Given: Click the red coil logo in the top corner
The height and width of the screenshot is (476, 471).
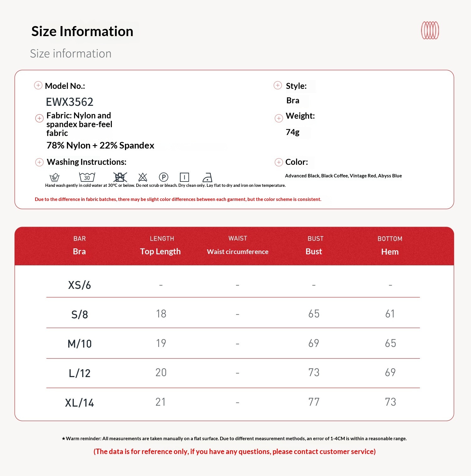Looking at the screenshot, I should pyautogui.click(x=430, y=30).
